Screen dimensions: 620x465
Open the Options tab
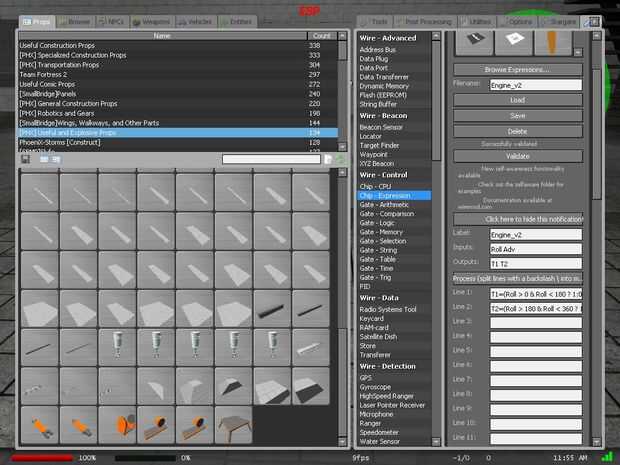point(517,22)
